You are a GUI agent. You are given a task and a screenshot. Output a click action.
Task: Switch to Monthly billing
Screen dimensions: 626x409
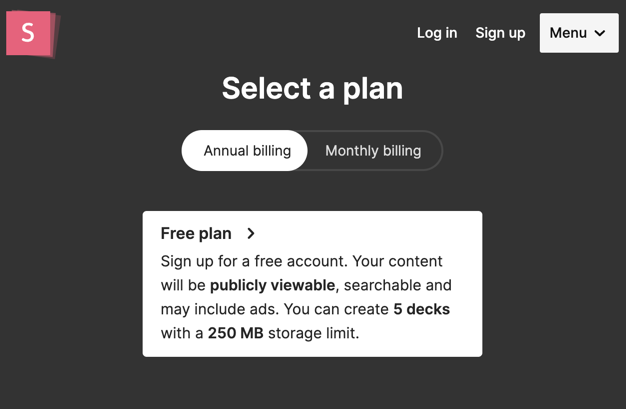373,151
